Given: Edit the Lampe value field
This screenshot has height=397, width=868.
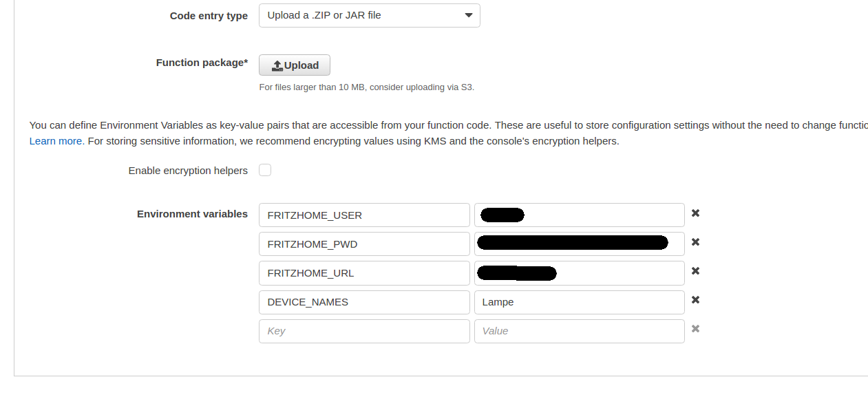Looking at the screenshot, I should click(x=579, y=302).
